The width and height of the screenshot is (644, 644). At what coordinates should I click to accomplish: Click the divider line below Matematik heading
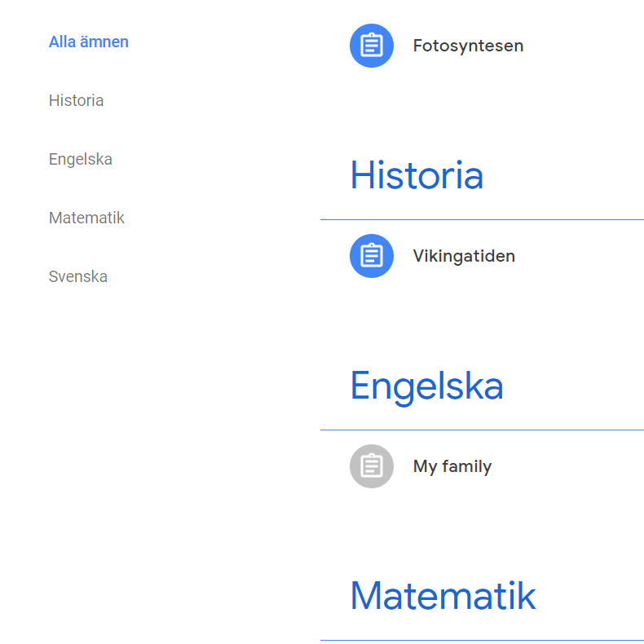(x=482, y=640)
